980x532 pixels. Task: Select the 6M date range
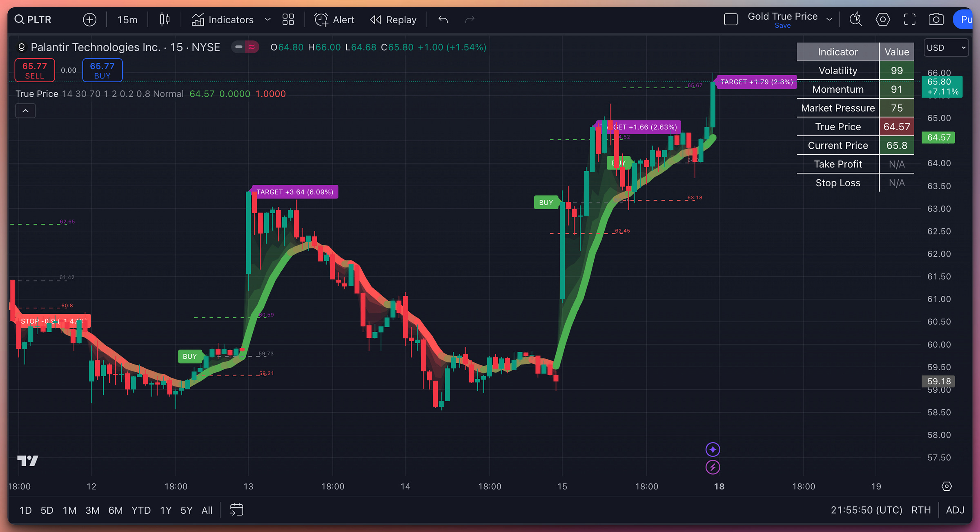click(x=115, y=510)
